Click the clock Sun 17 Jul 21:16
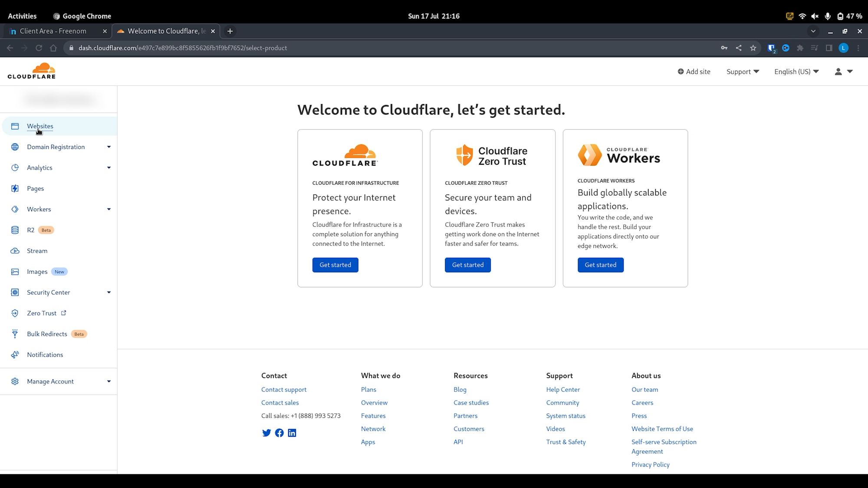The image size is (868, 488). click(434, 16)
